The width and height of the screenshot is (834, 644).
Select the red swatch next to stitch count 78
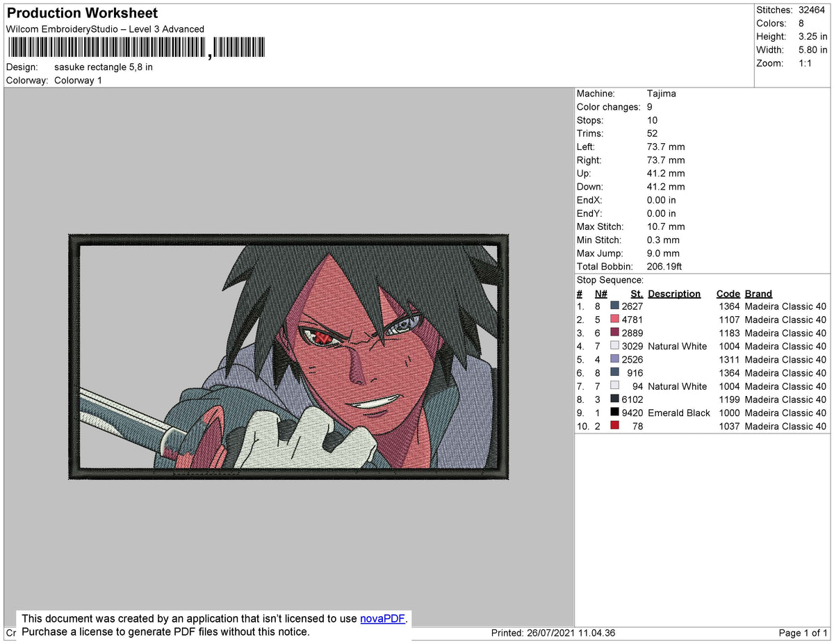tap(616, 426)
